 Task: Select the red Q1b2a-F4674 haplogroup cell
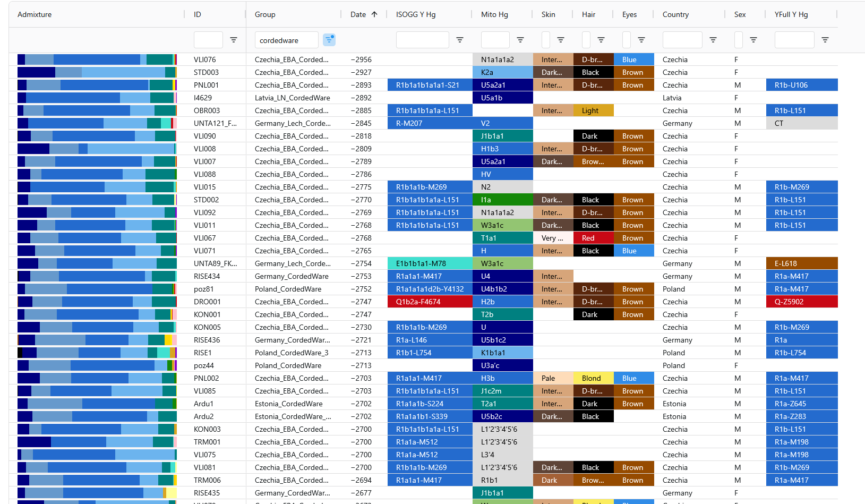click(430, 302)
